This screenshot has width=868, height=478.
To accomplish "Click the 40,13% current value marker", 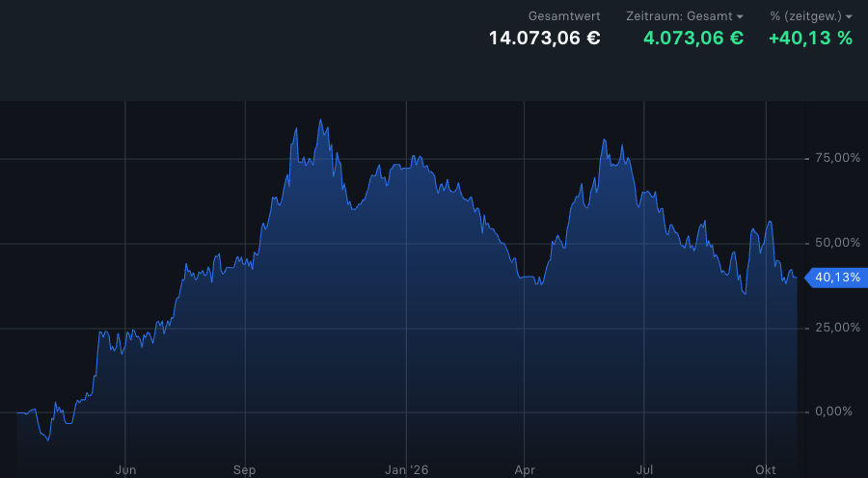I will tap(835, 278).
